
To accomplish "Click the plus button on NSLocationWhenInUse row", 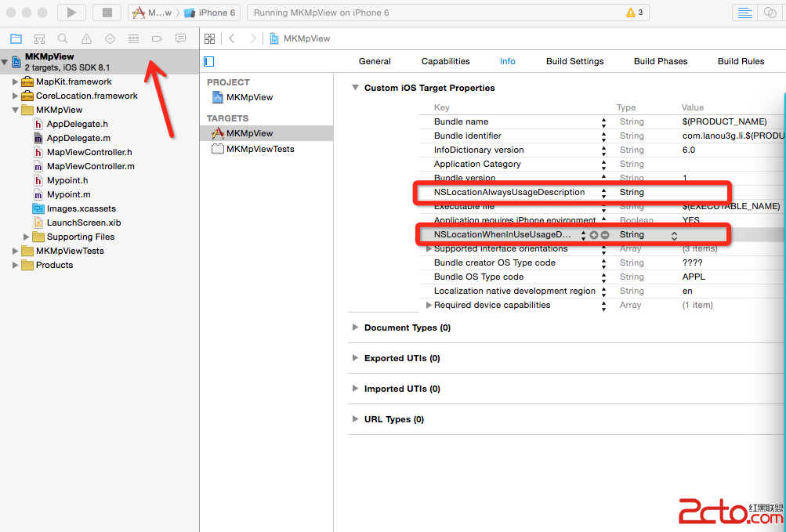I will tap(594, 235).
